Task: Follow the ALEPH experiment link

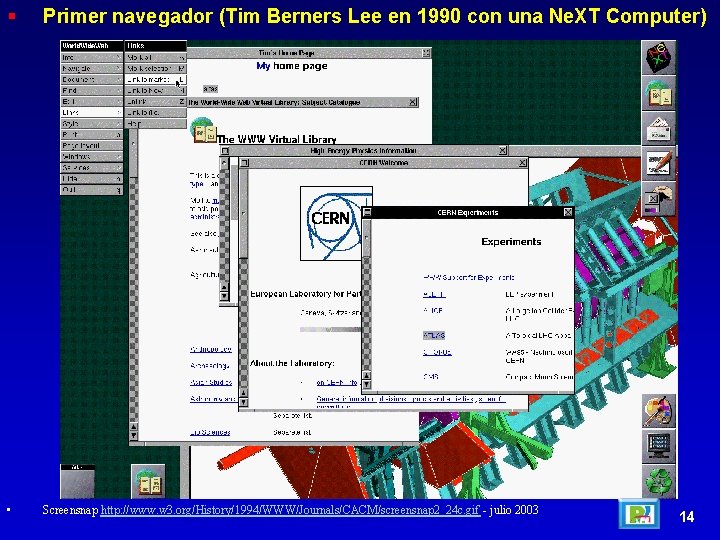Action: (434, 294)
